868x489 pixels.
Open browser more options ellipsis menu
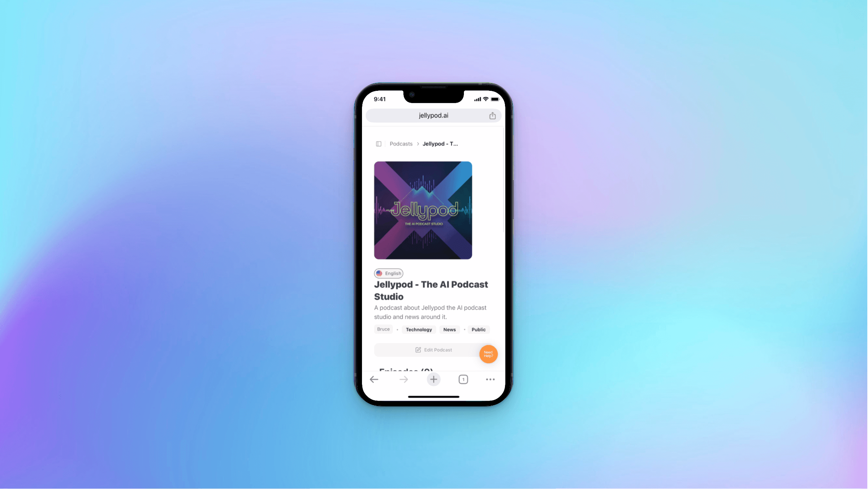(491, 379)
